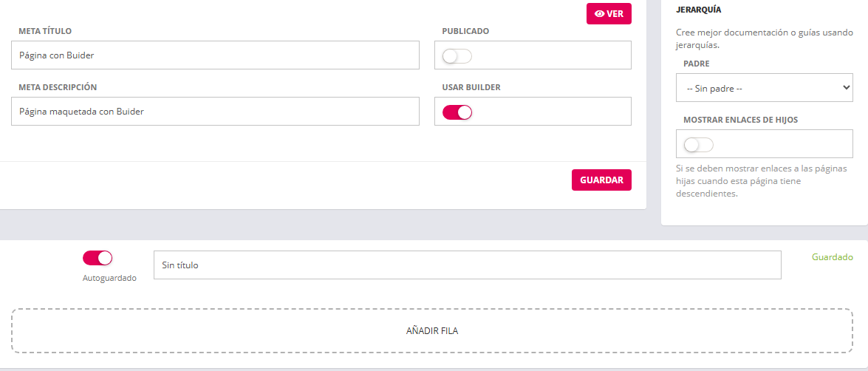
Task: Turn off the Autoguardado toggle
Action: 98,258
